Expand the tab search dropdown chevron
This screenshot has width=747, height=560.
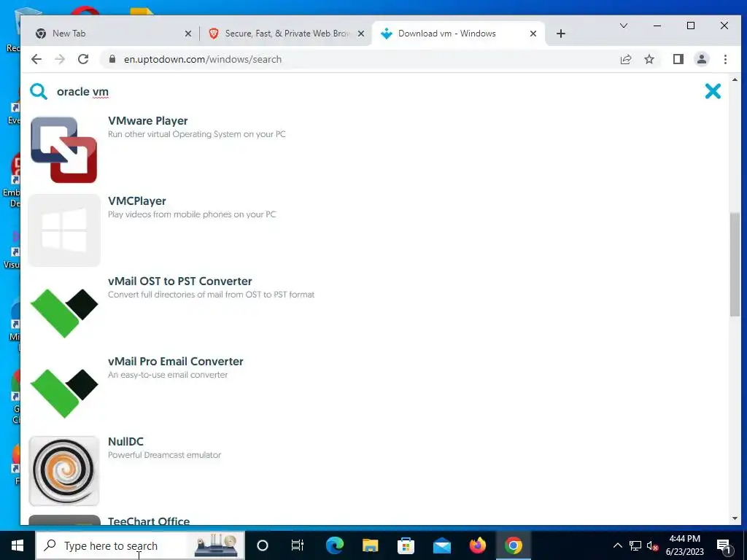(623, 26)
